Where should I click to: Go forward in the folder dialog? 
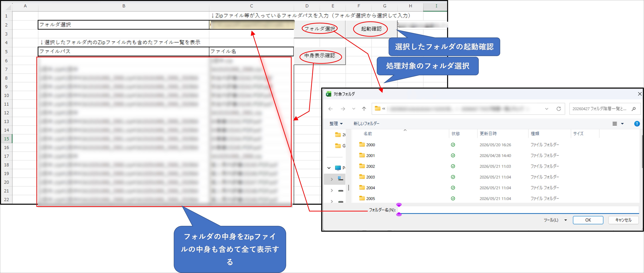tap(343, 109)
